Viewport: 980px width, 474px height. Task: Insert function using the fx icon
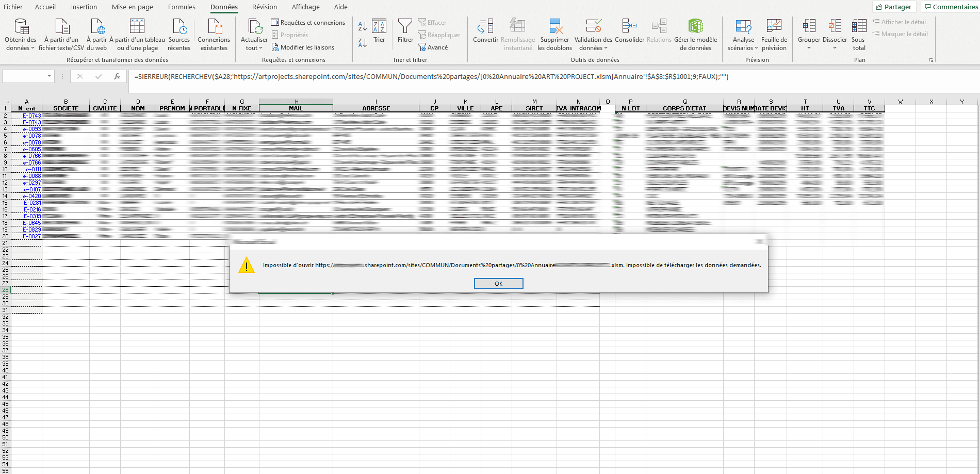[117, 76]
